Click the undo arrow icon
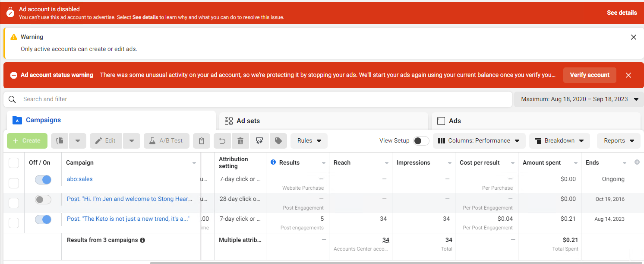 tap(222, 140)
